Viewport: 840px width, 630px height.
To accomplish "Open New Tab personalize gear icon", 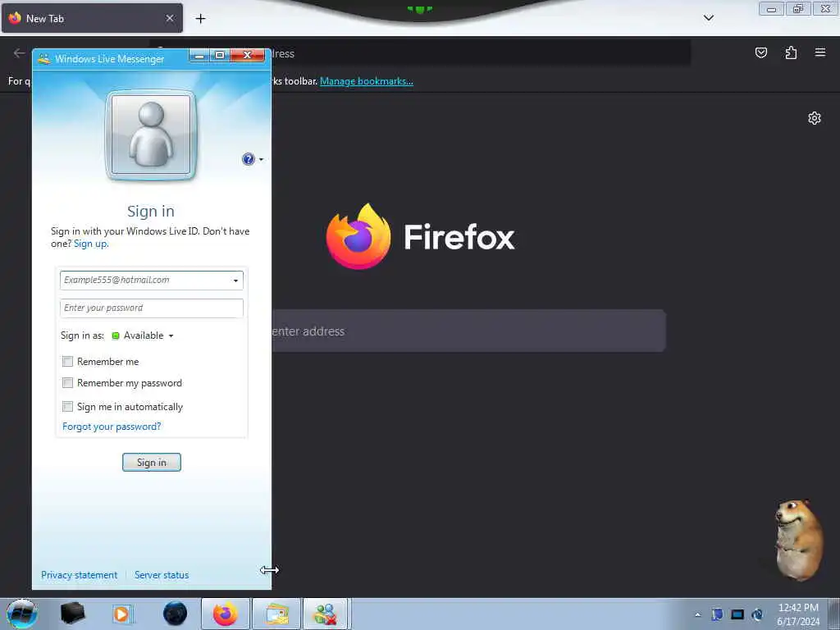I will [x=815, y=118].
